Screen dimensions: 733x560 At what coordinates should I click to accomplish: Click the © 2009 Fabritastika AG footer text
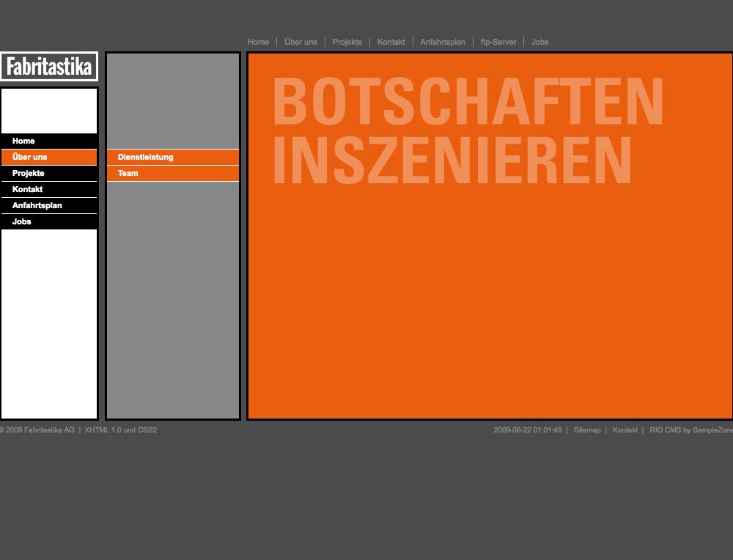[x=37, y=430]
